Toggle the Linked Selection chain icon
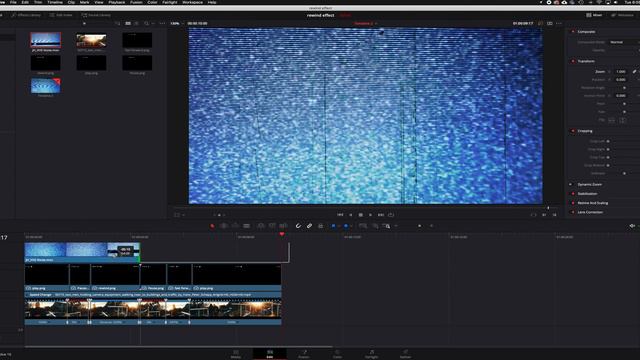The width and height of the screenshot is (640, 360). click(309, 226)
